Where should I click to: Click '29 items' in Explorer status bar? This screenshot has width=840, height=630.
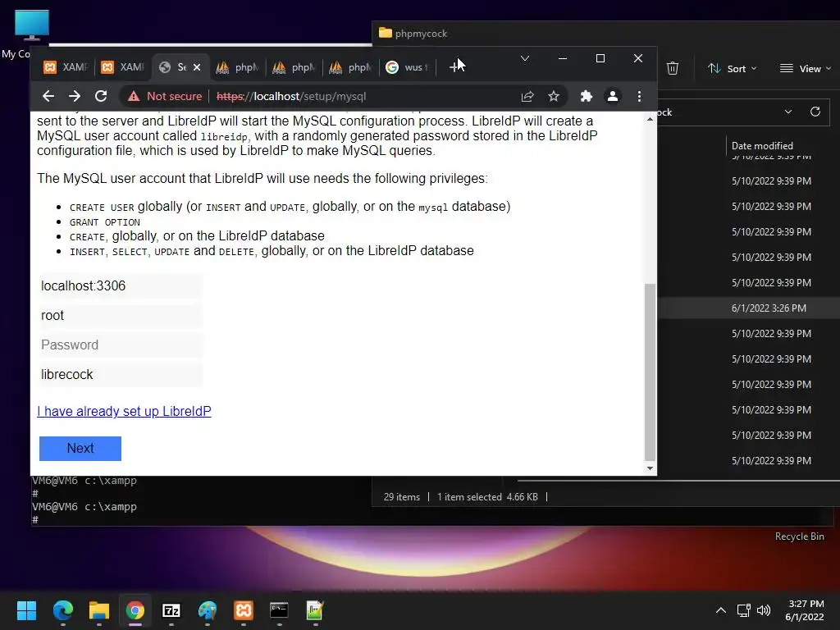[402, 497]
